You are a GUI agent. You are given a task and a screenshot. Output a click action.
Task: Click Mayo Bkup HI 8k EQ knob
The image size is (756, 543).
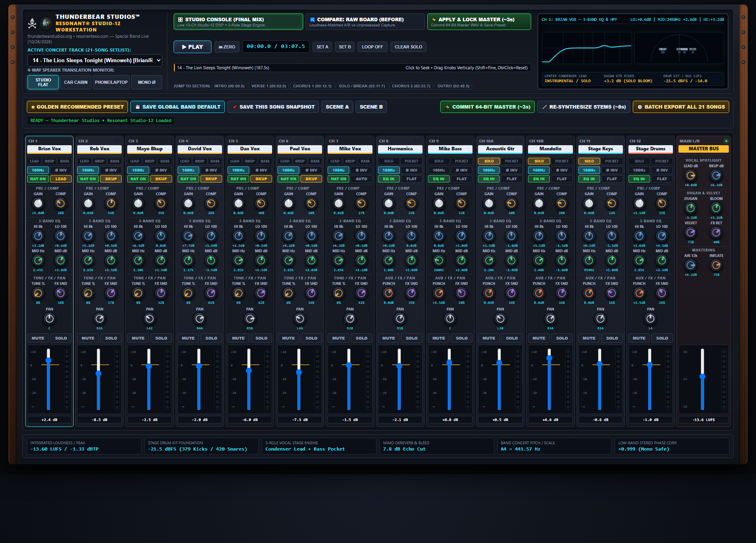[x=138, y=236]
